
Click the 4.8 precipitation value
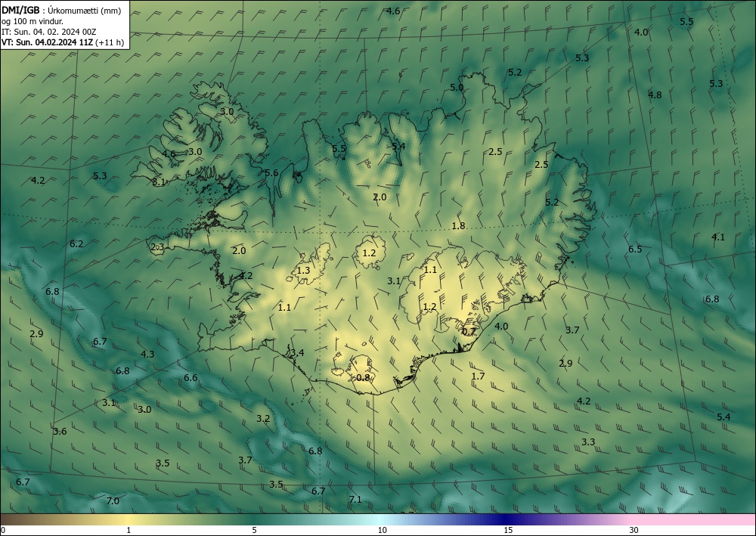pos(655,94)
